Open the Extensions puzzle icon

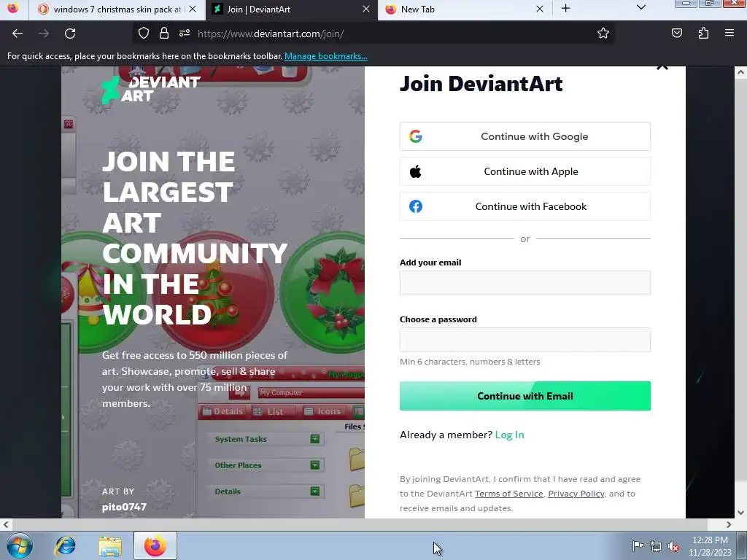pyautogui.click(x=703, y=34)
